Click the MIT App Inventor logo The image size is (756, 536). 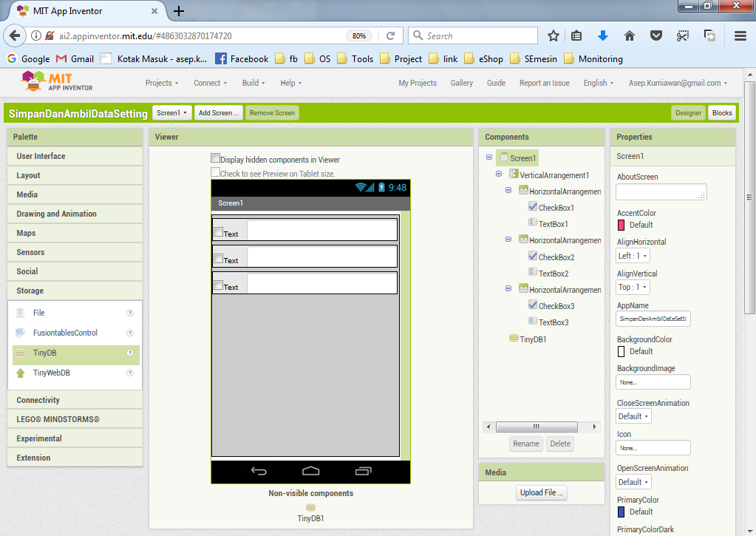[58, 82]
